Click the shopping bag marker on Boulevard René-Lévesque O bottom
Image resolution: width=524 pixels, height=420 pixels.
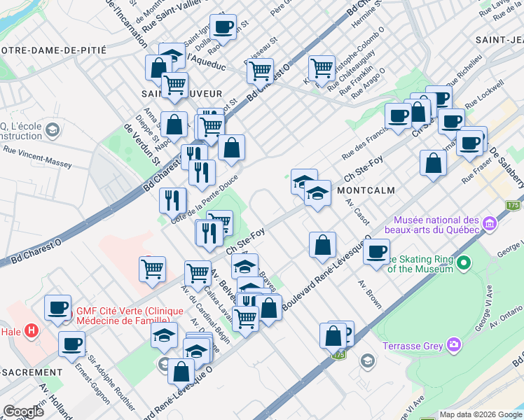(x=181, y=374)
